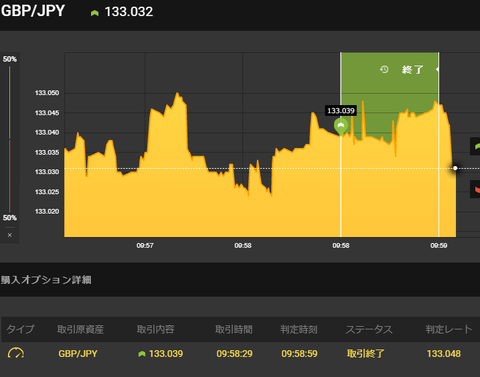Click the 09:58:29 trade time cell
Viewport: 480px width, 377px height.
click(x=234, y=354)
